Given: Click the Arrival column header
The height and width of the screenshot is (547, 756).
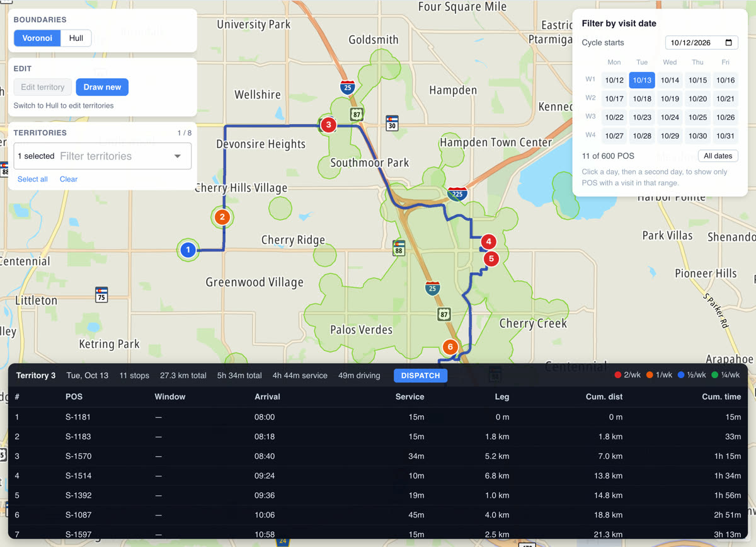Looking at the screenshot, I should point(267,396).
